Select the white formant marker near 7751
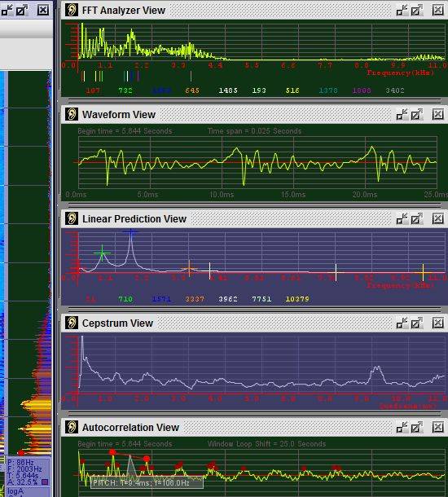This screenshot has width=448, height=497. click(x=336, y=272)
